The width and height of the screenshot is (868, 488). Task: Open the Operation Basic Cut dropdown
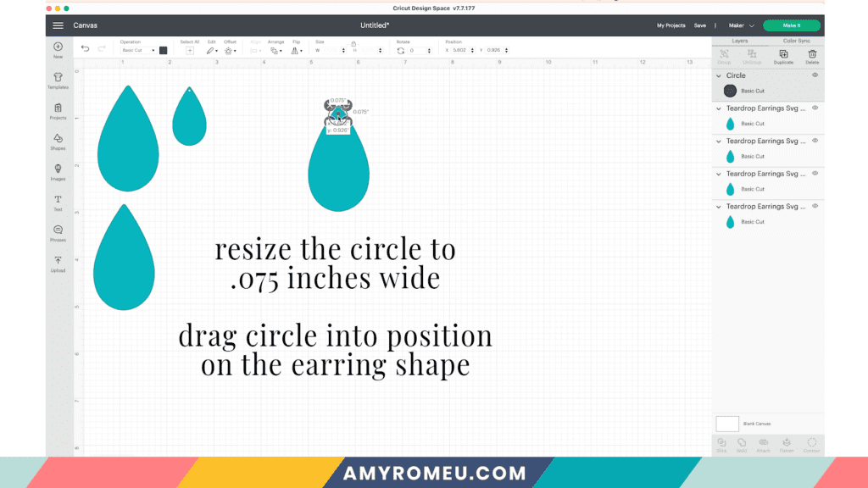(138, 50)
